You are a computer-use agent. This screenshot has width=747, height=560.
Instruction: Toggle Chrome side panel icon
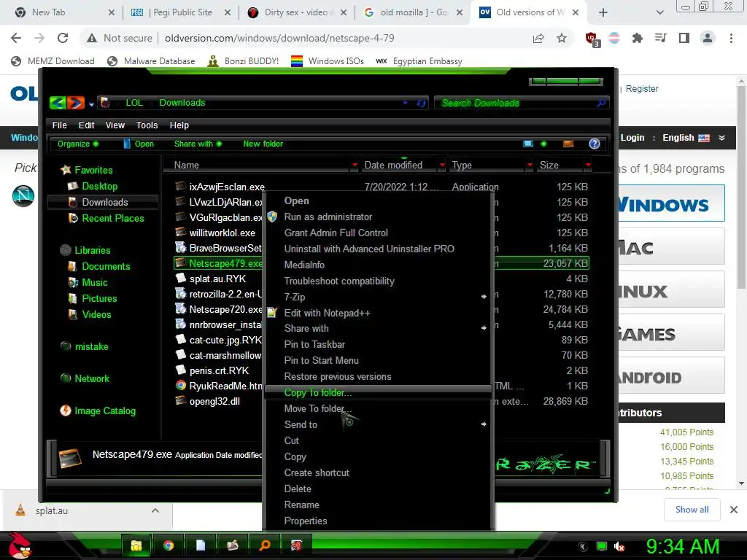click(x=684, y=38)
